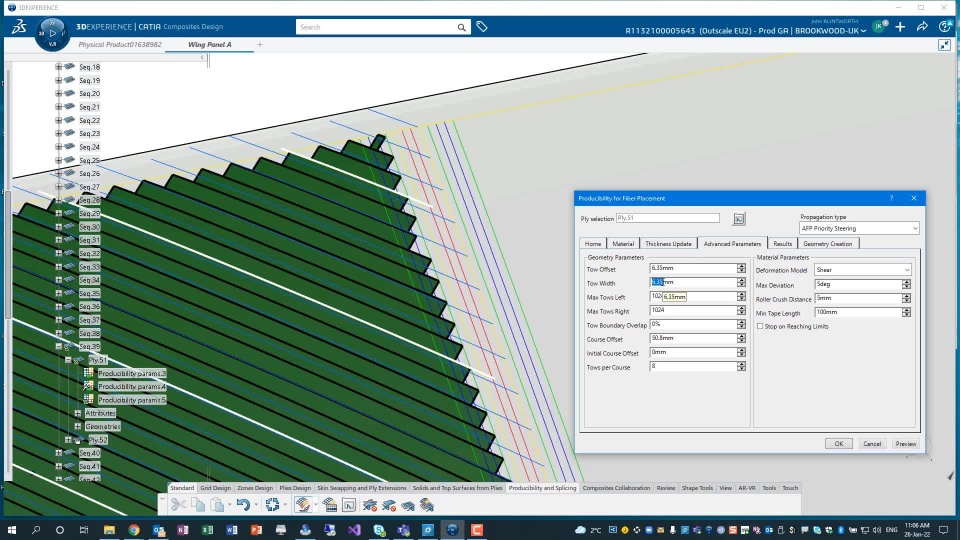Click the Preview button
The width and height of the screenshot is (960, 540).
click(906, 444)
